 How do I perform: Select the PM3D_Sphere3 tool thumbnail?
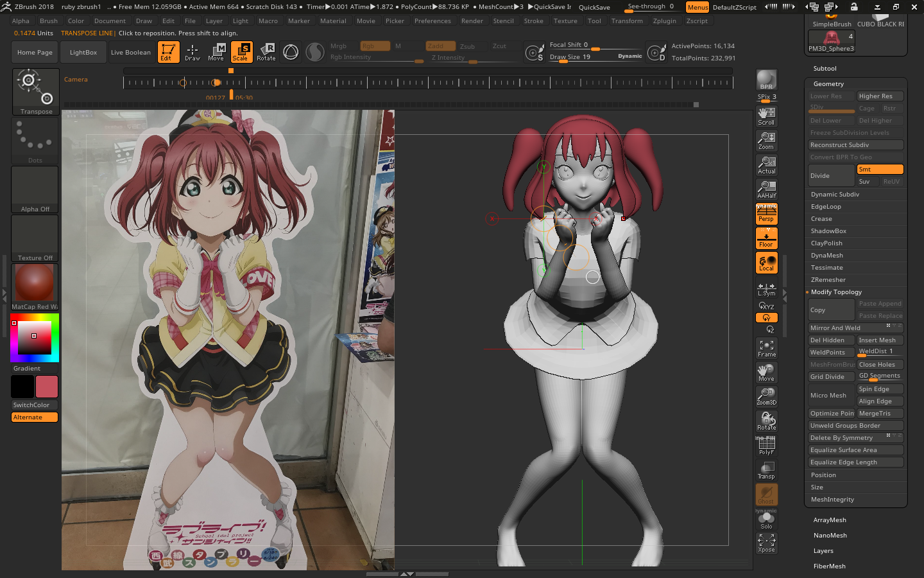pyautogui.click(x=832, y=41)
